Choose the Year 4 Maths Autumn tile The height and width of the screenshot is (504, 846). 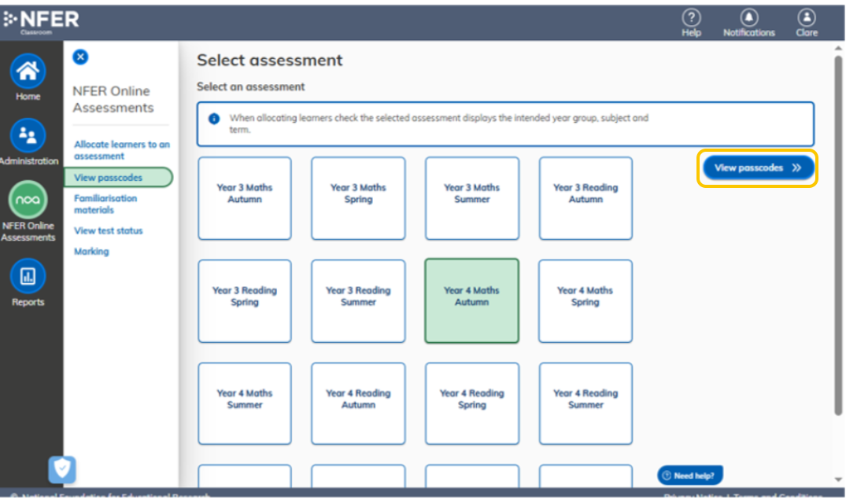471,301
